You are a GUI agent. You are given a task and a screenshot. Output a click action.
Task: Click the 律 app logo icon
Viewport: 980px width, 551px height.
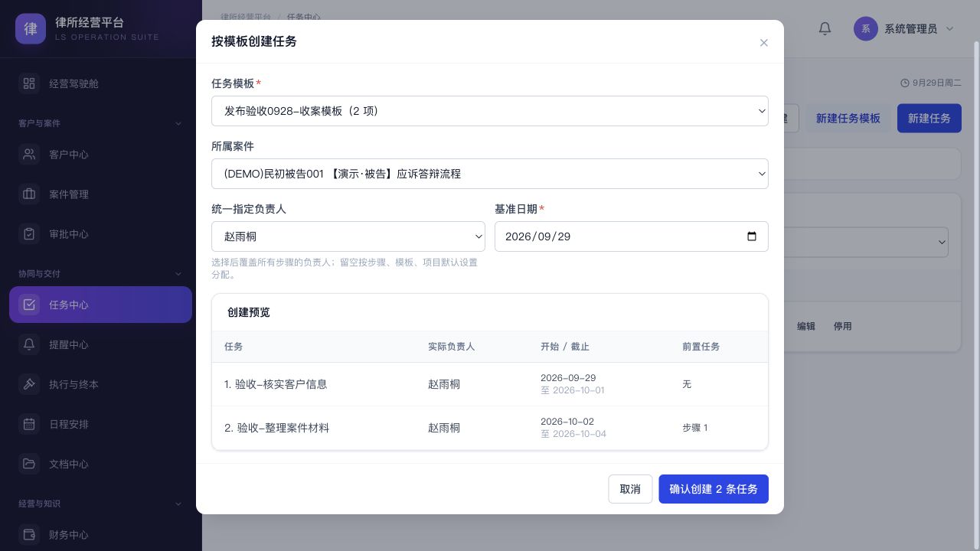[31, 29]
